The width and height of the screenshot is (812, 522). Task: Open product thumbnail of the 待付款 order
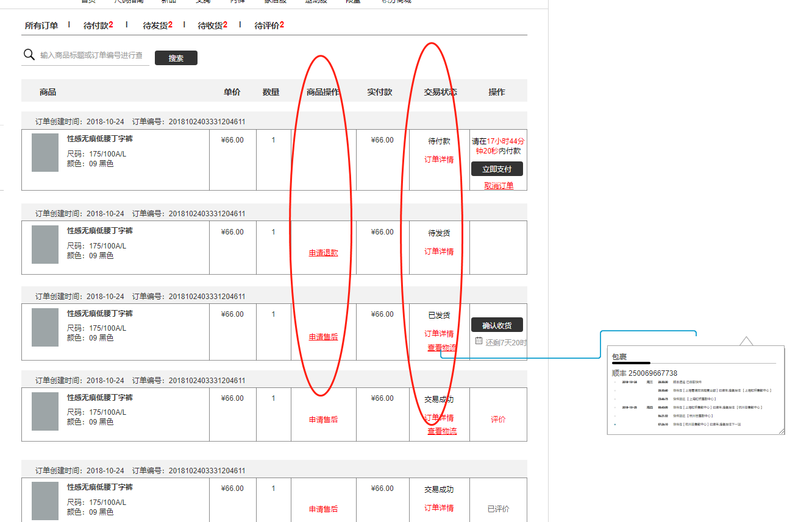coord(45,152)
